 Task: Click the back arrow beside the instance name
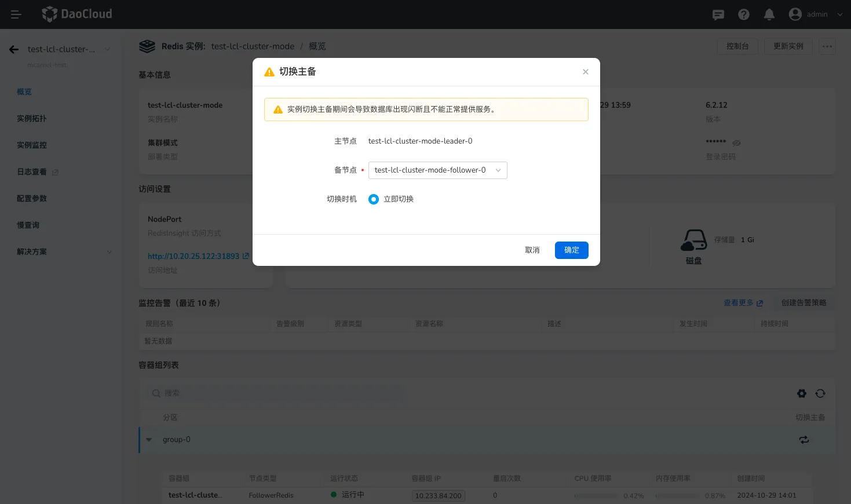click(x=14, y=49)
